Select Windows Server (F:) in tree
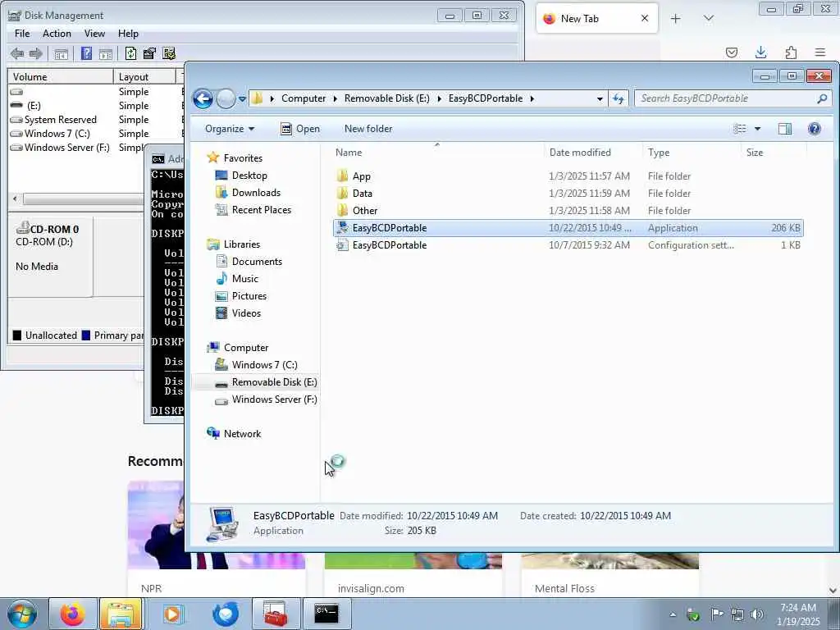Viewport: 840px width, 630px height. [x=266, y=399]
